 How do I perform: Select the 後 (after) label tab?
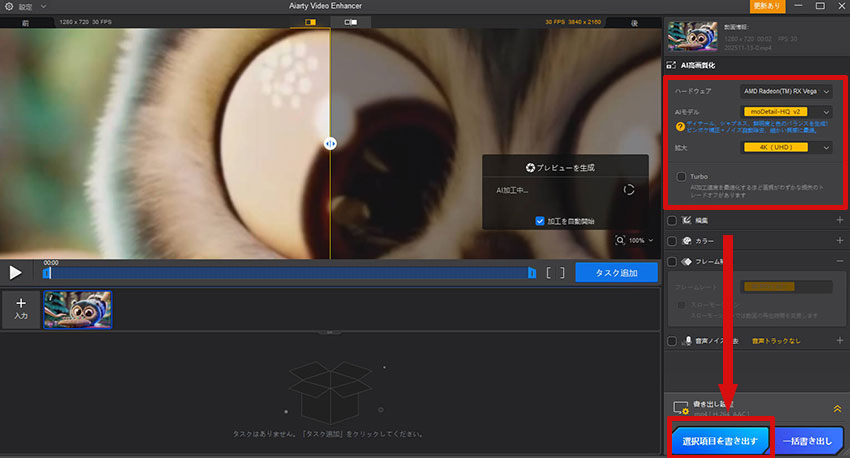pos(634,23)
